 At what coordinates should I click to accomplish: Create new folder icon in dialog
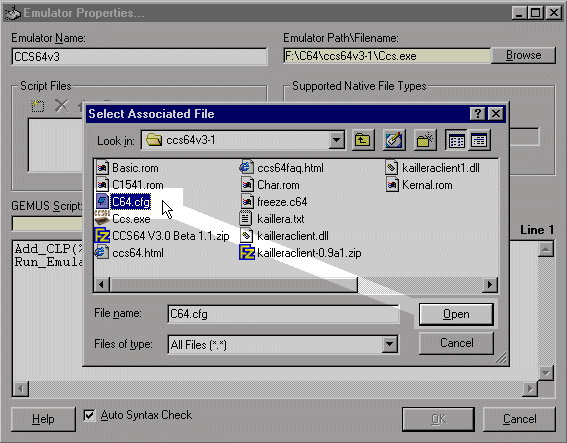coord(425,140)
